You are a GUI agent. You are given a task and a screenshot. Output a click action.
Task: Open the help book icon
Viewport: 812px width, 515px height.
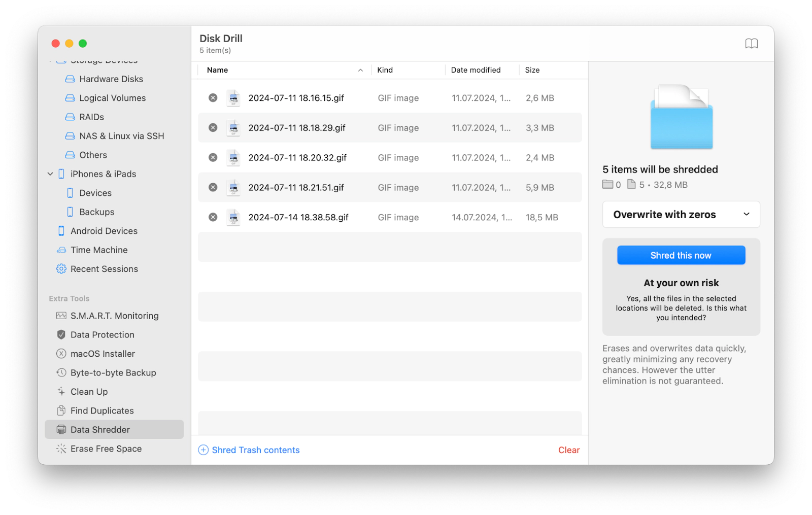point(751,44)
